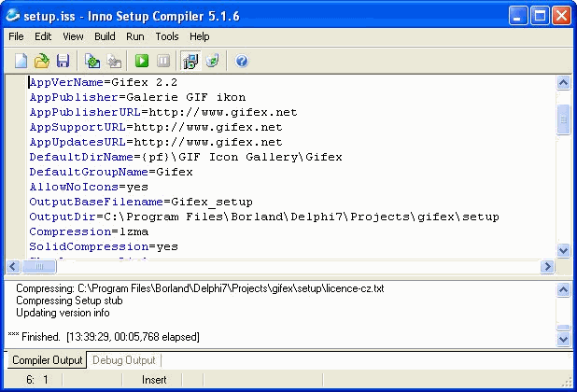This screenshot has width=577, height=392.
Task: Click the editor horizontal scrollbar right arrow
Action: click(x=547, y=266)
